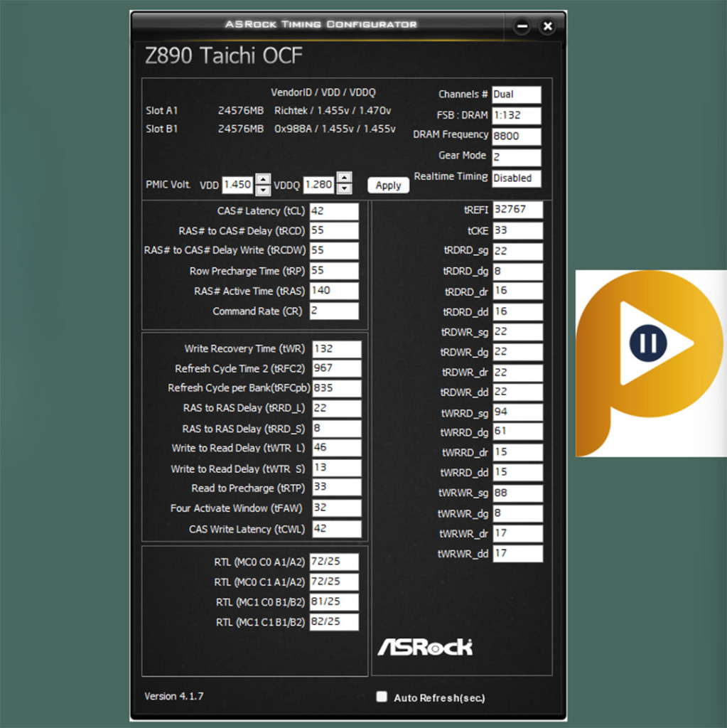This screenshot has height=728, width=727.
Task: Increase VDD voltage with up arrow
Action: click(263, 179)
